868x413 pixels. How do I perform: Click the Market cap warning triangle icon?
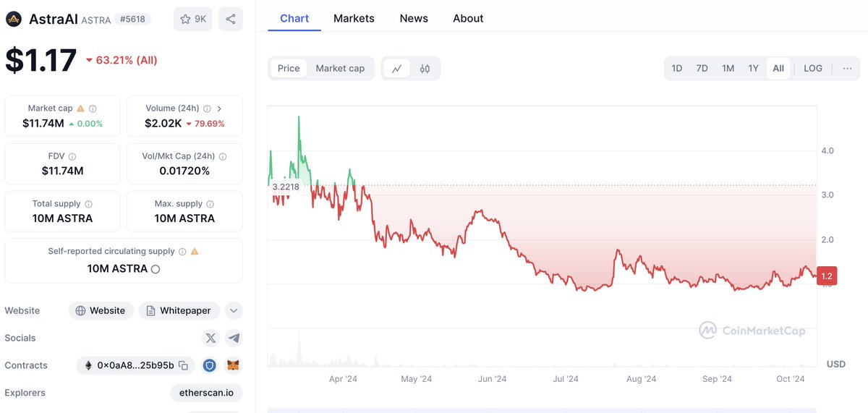pos(80,108)
